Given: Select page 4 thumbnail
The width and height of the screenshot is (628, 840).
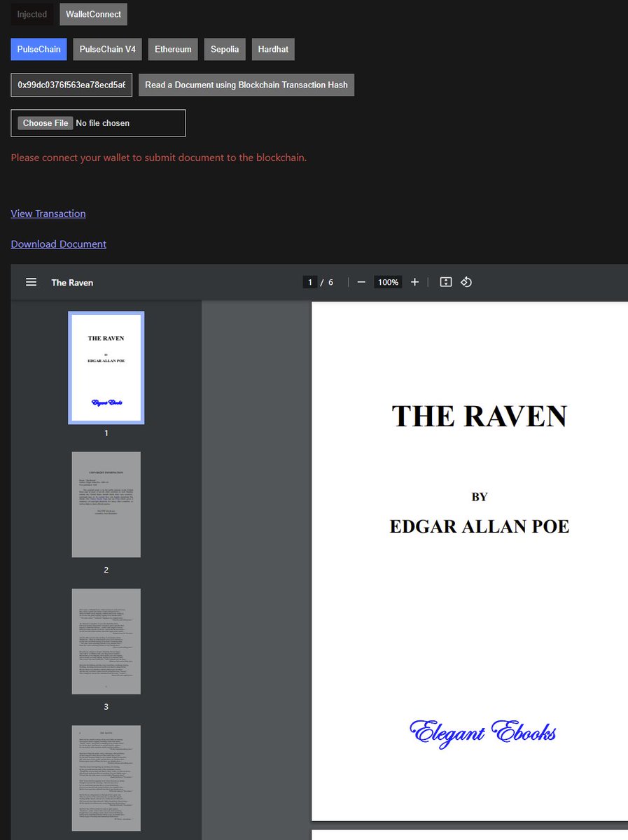Looking at the screenshot, I should tap(106, 778).
